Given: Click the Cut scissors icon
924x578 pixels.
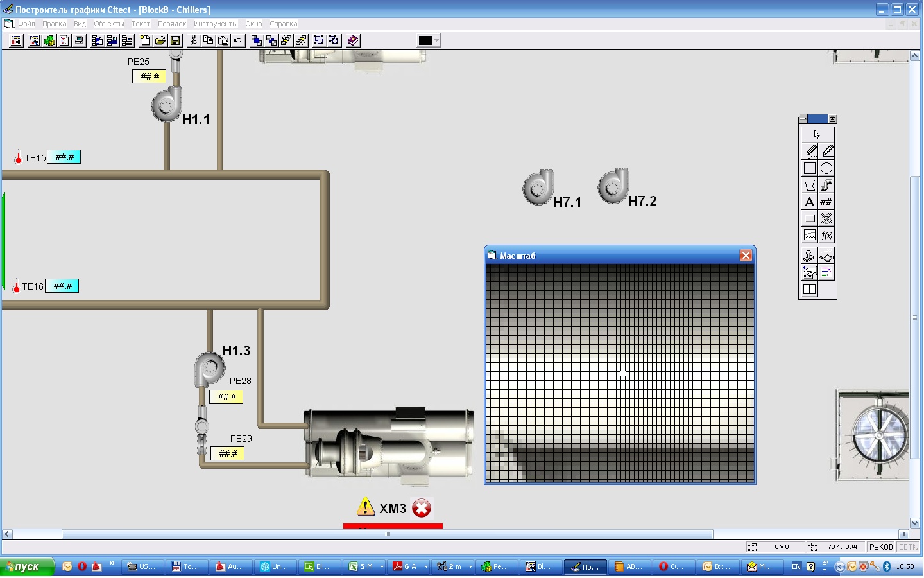Looking at the screenshot, I should click(x=193, y=40).
